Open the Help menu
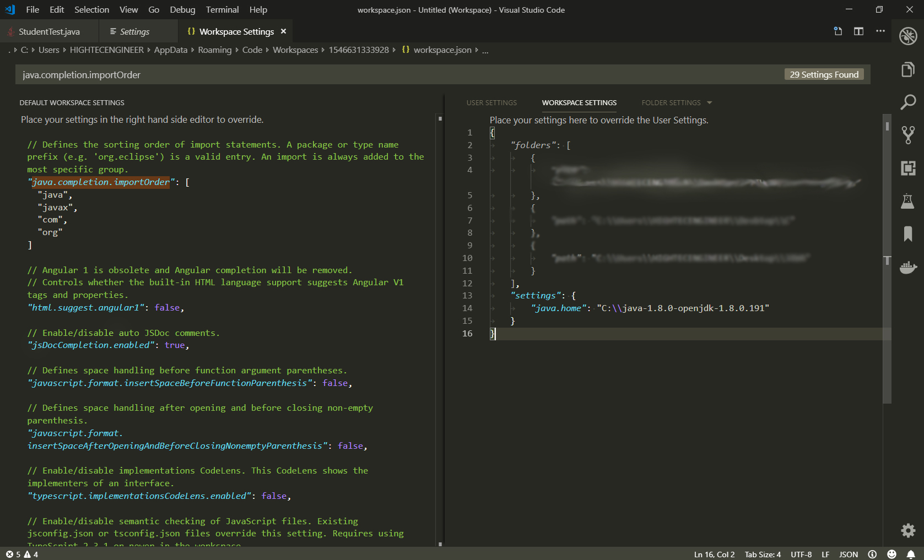Screen dimensions: 924x560 [x=258, y=9]
